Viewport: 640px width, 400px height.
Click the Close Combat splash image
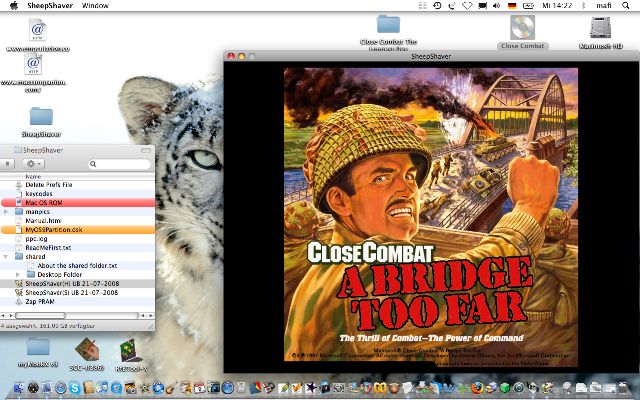431,217
